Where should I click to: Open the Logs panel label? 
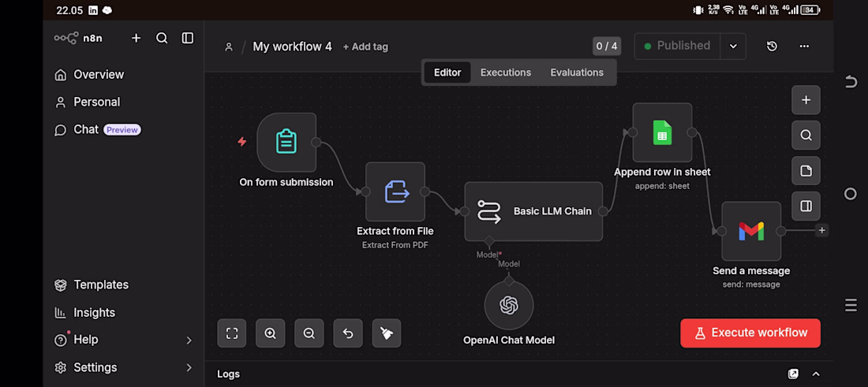point(229,374)
